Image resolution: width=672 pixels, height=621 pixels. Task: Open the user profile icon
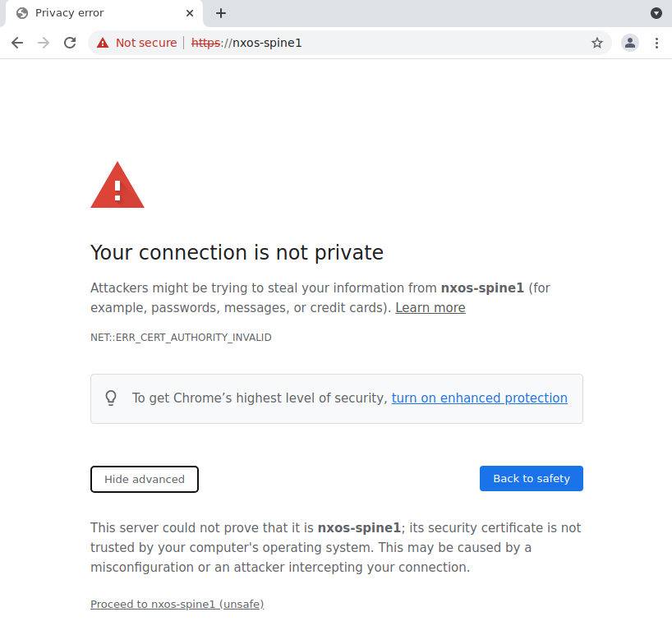629,43
